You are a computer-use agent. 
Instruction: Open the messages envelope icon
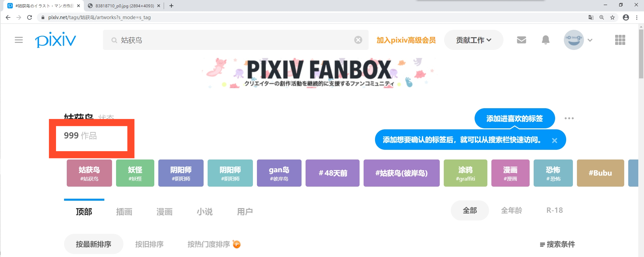tap(521, 40)
